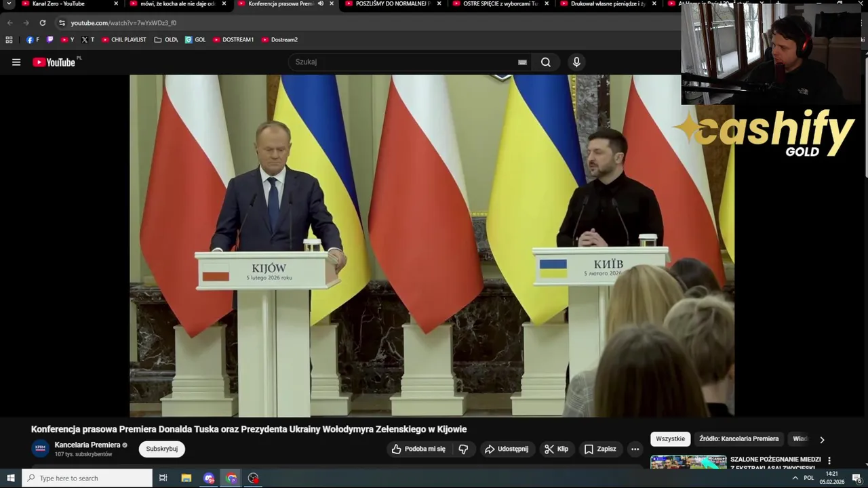
Task: Open the Y YouTube bookmark
Action: pyautogui.click(x=67, y=39)
